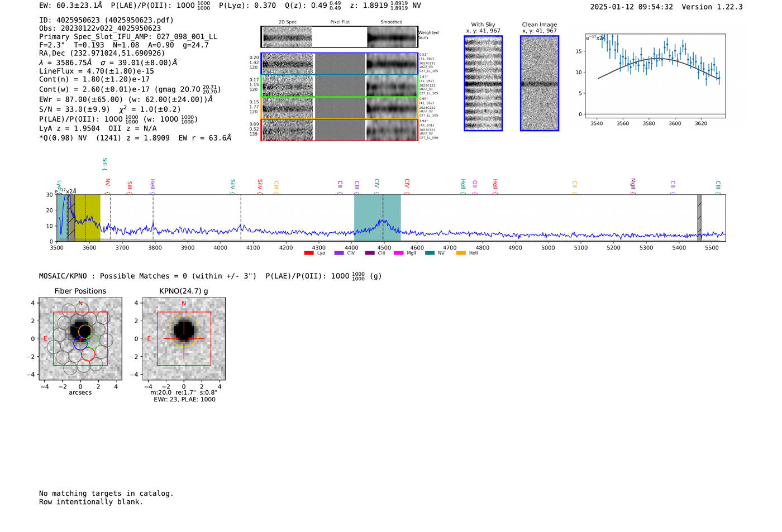Open the With Sky cutout image
The width and height of the screenshot is (782, 532).
point(483,83)
